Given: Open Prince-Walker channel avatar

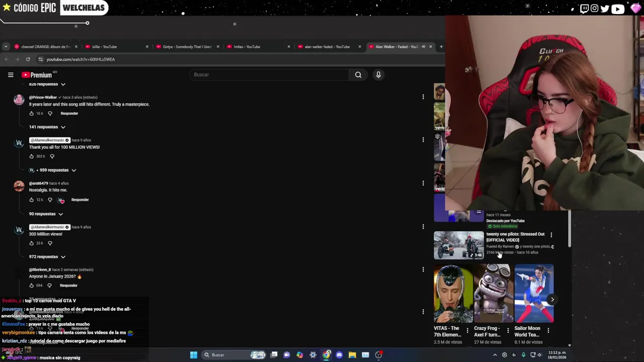Looking at the screenshot, I should pos(19,100).
